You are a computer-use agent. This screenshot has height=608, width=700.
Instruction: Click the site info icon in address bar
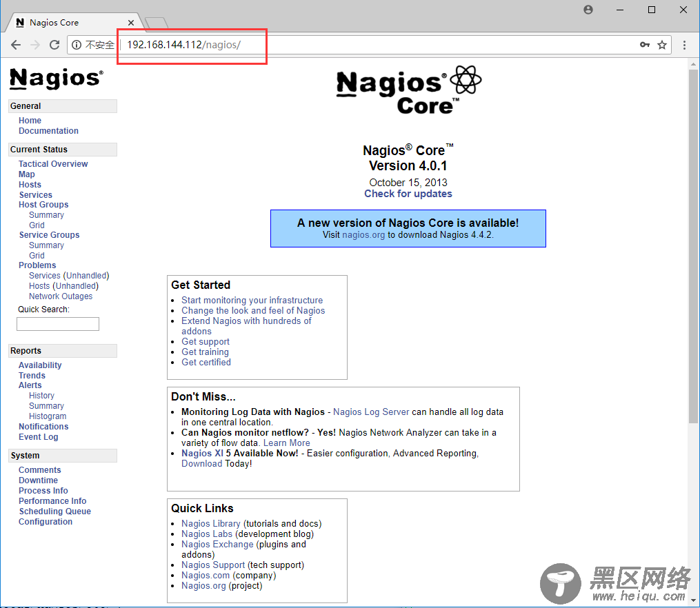point(77,45)
